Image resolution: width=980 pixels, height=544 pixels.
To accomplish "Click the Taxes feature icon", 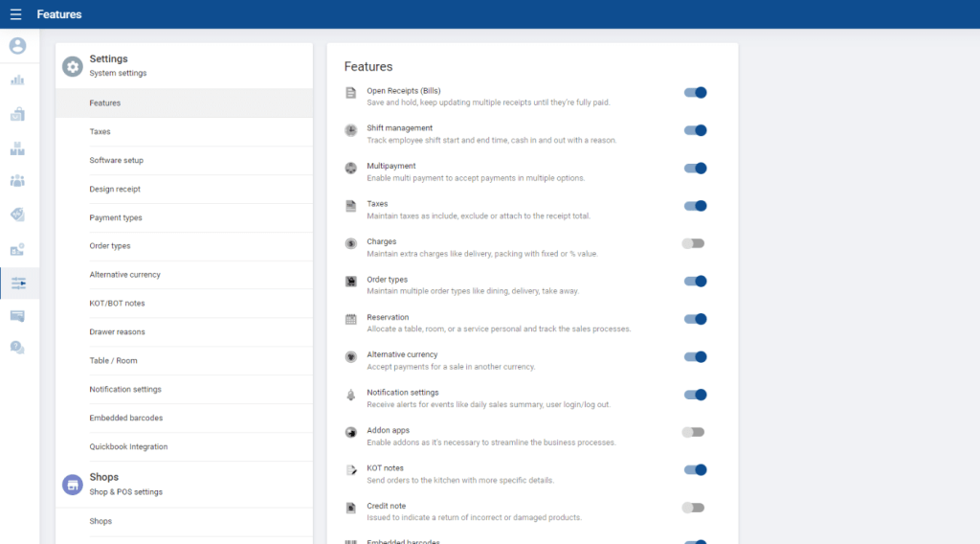I will [x=350, y=206].
